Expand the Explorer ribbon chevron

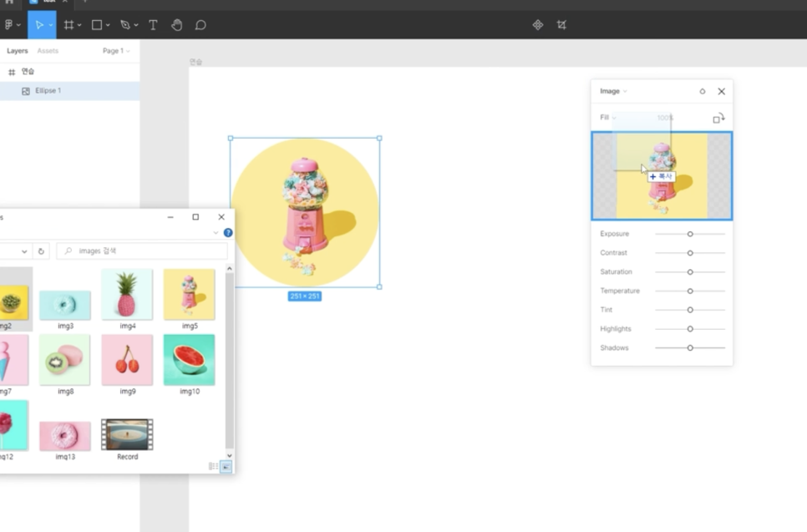tap(216, 232)
